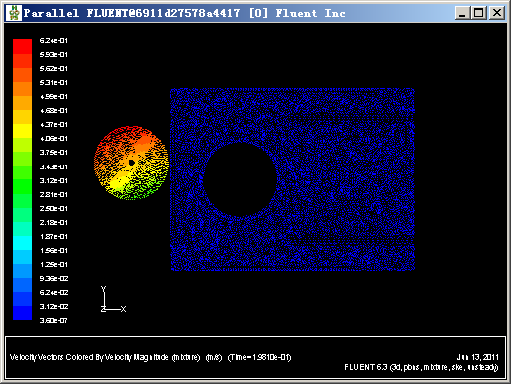This screenshot has height=384, width=512.
Task: Click the FLUENT 6.3 solver info text
Action: pos(421,367)
